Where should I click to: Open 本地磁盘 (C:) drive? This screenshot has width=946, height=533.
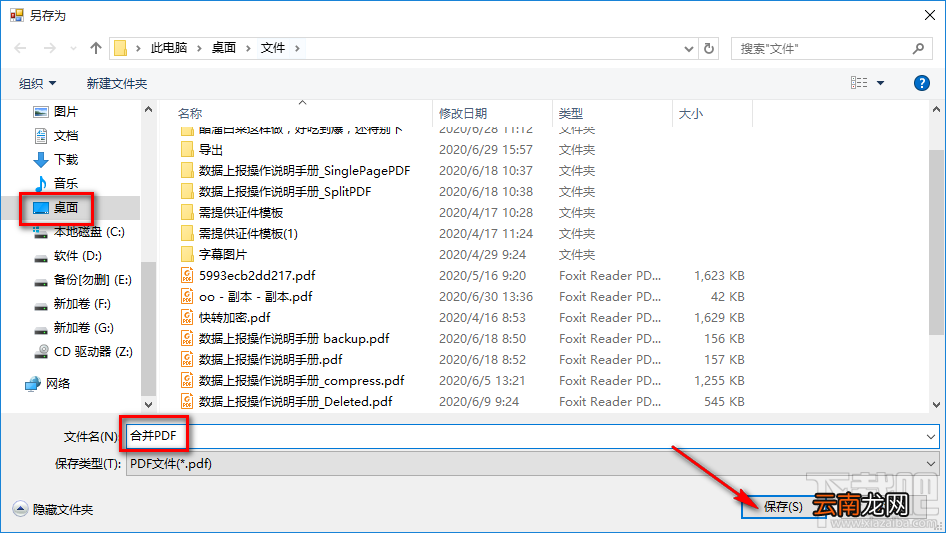tap(78, 232)
